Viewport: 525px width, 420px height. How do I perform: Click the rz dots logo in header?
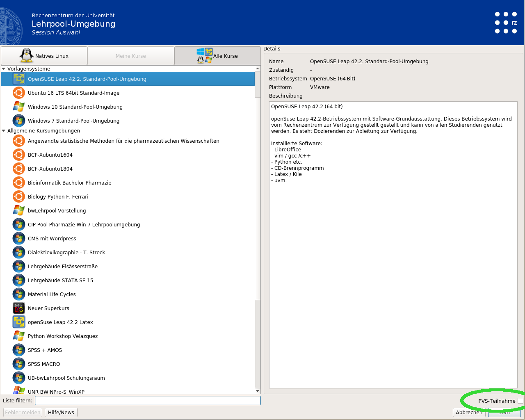(x=506, y=23)
